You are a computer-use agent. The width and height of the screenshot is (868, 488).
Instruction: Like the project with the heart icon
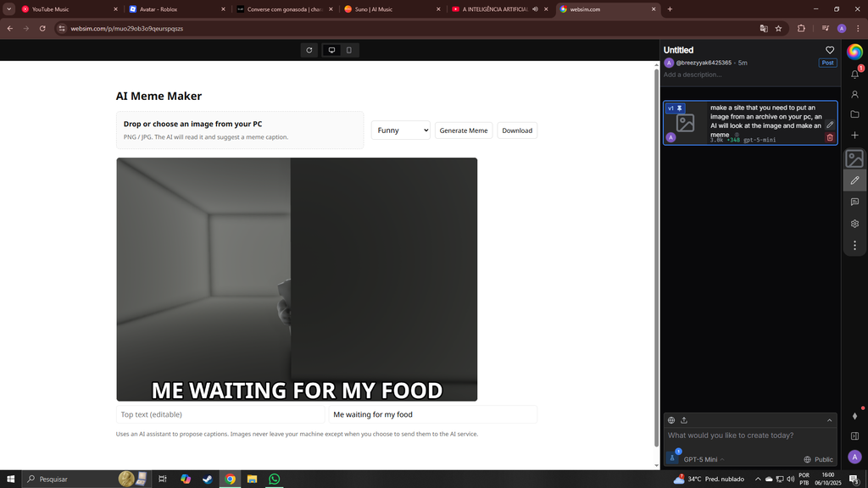point(830,50)
